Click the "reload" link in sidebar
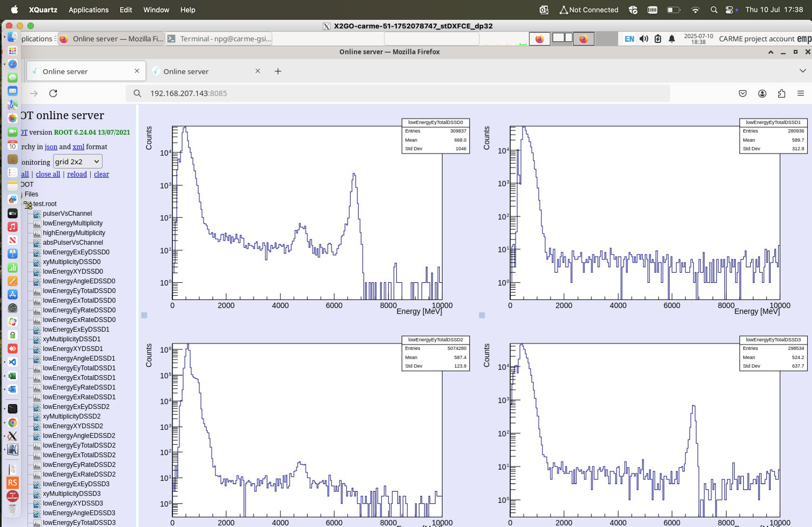 [77, 174]
